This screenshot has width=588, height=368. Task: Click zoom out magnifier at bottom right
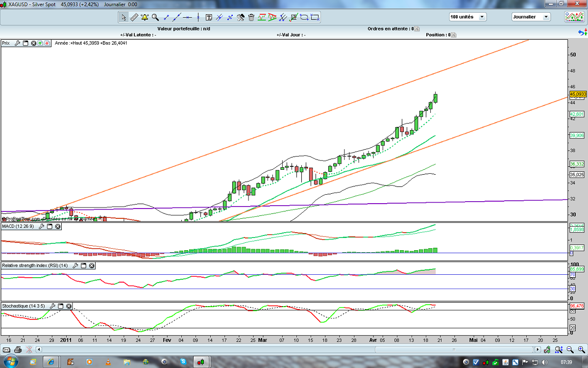[x=570, y=350]
